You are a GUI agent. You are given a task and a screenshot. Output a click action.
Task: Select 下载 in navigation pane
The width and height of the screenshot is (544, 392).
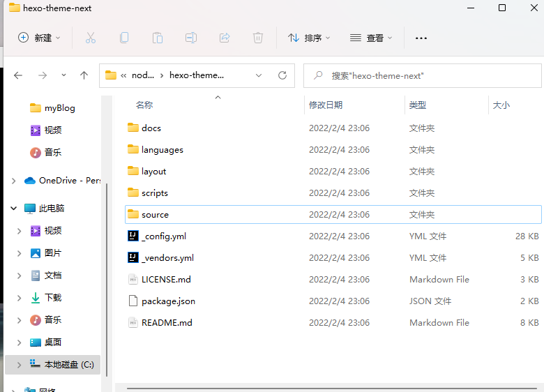(53, 298)
